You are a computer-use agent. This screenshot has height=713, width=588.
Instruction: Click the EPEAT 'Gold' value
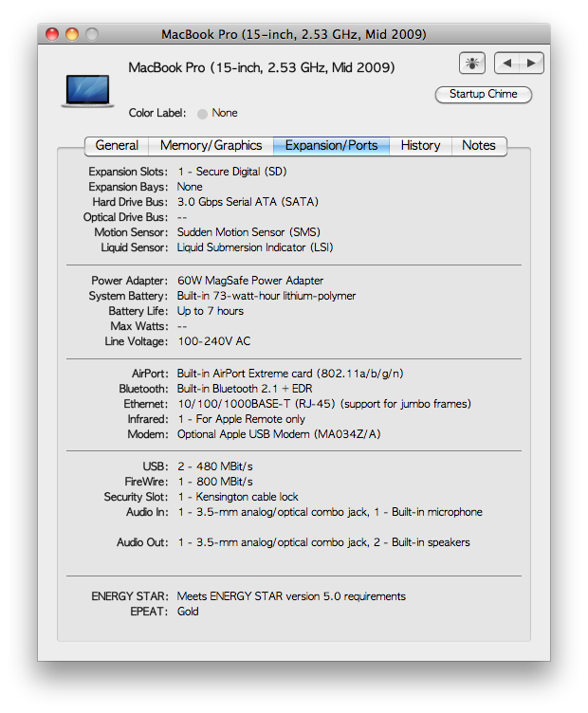(x=188, y=612)
